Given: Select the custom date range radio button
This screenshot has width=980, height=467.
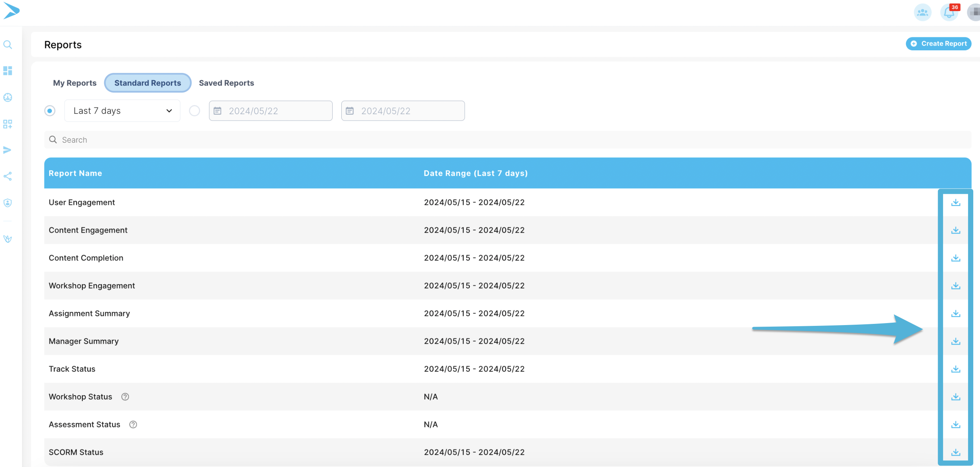Looking at the screenshot, I should click(x=194, y=111).
